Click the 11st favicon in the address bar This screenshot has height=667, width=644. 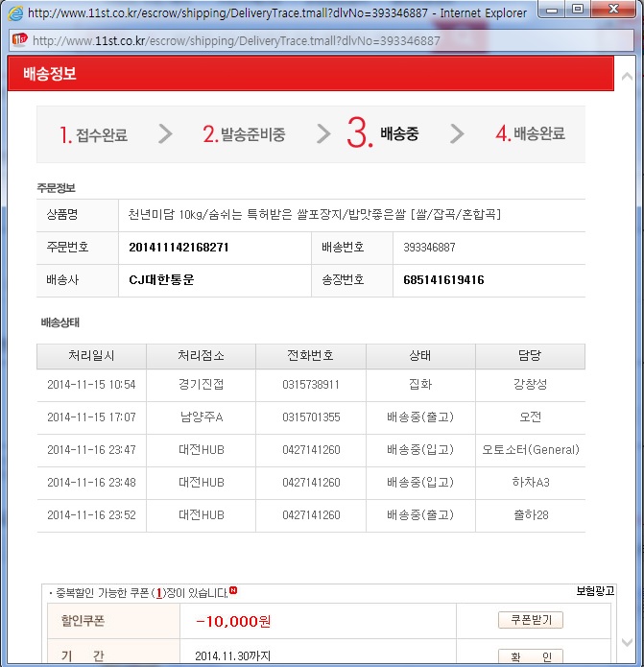click(19, 40)
